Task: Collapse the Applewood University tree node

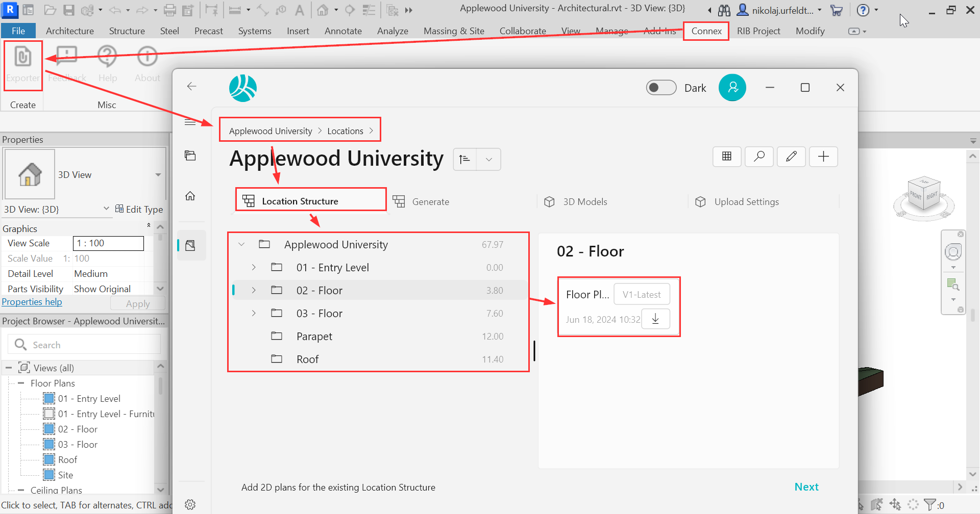Action: 241,244
